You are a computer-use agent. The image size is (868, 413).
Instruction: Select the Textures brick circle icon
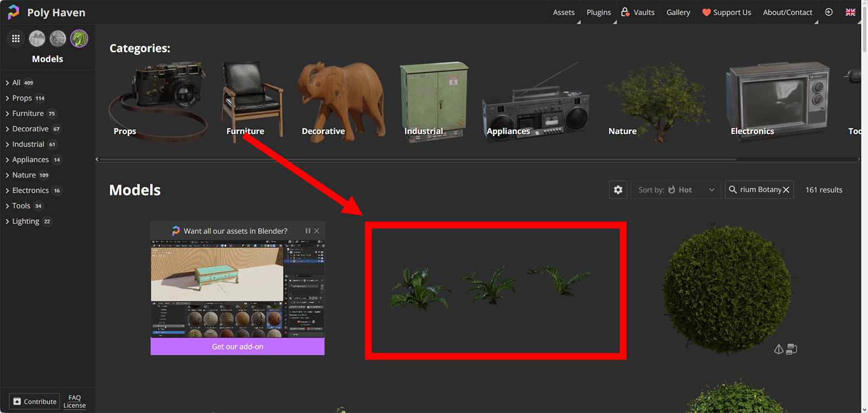tap(58, 39)
